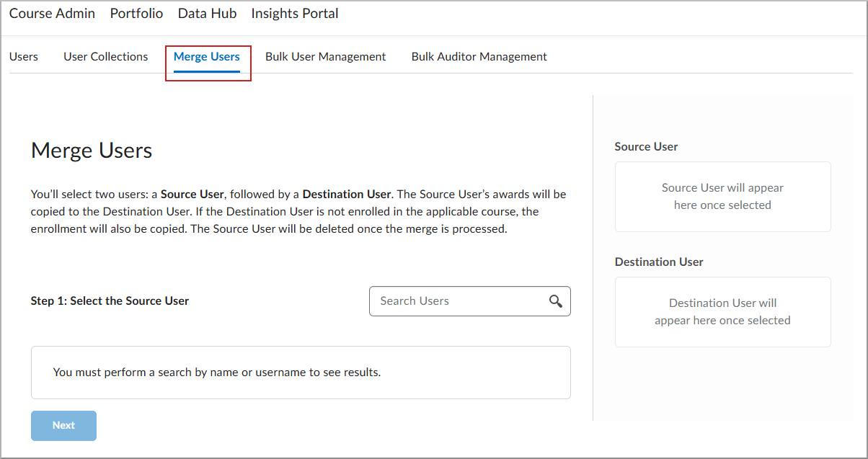Image resolution: width=868 pixels, height=459 pixels.
Task: Open the User Collections tab
Action: coord(105,56)
